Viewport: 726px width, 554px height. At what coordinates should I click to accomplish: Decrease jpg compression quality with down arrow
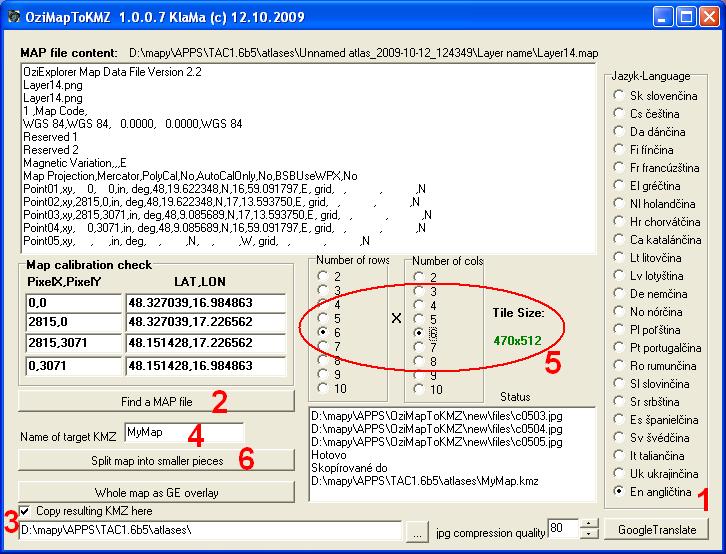(x=588, y=534)
